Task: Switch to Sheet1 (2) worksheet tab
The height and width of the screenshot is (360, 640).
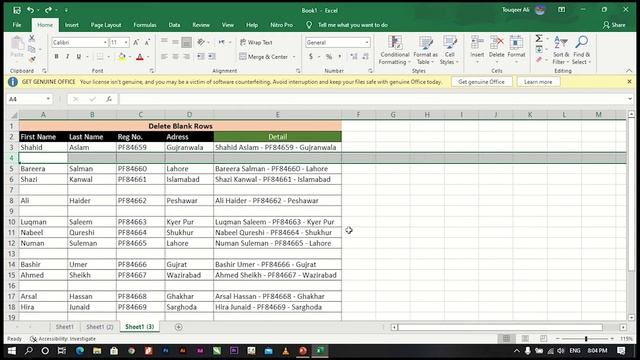Action: tap(100, 327)
